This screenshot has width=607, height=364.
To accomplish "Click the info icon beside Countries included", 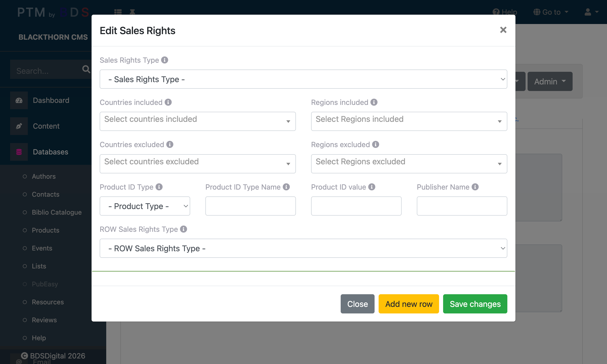I will click(x=168, y=102).
